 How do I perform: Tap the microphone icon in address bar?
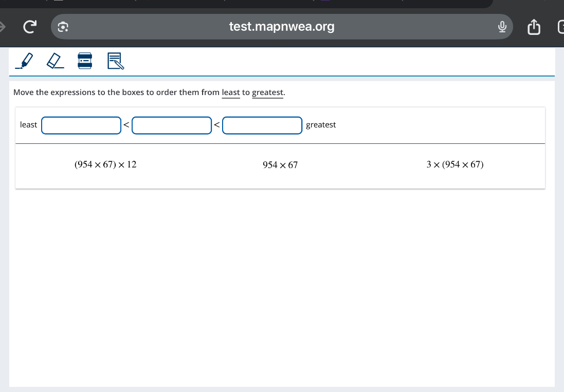coord(502,27)
